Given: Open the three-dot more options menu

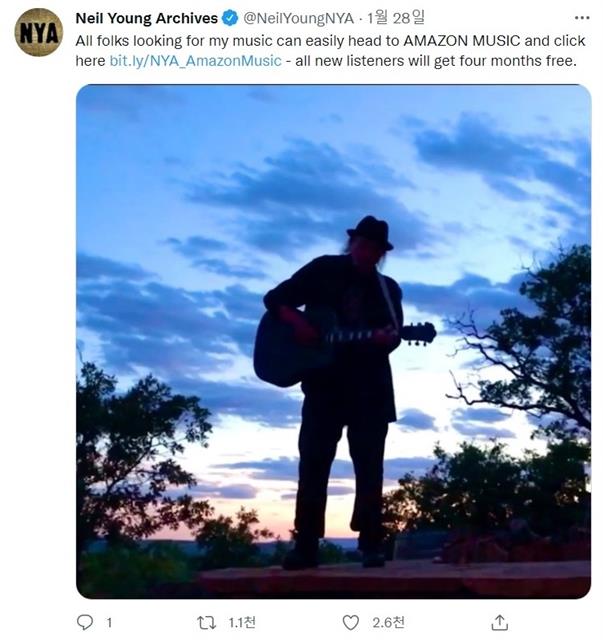Looking at the screenshot, I should [582, 18].
